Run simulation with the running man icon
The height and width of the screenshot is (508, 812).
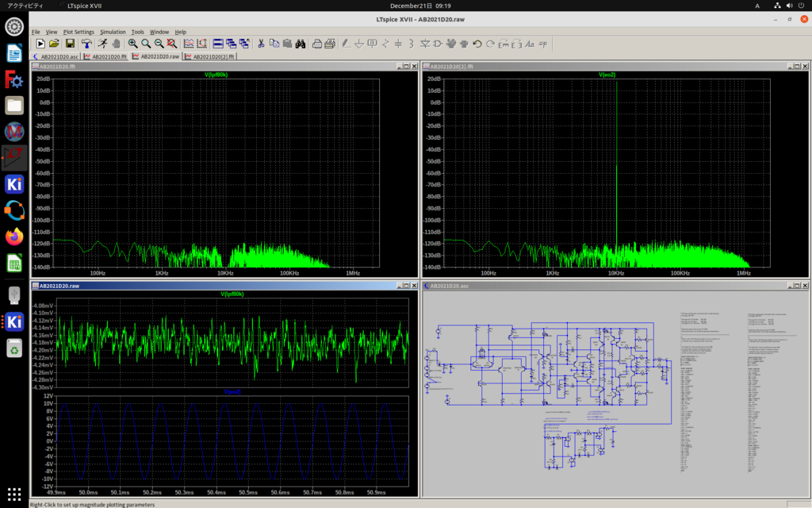click(103, 44)
